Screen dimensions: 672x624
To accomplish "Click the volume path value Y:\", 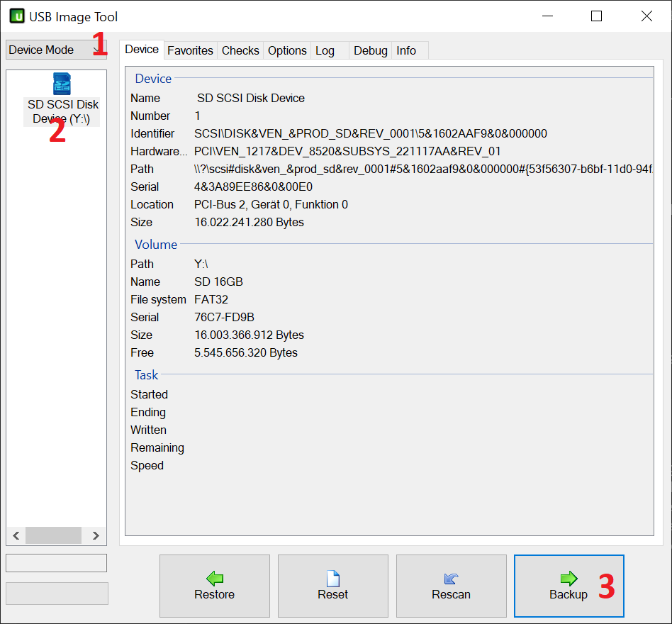I will pos(201,264).
